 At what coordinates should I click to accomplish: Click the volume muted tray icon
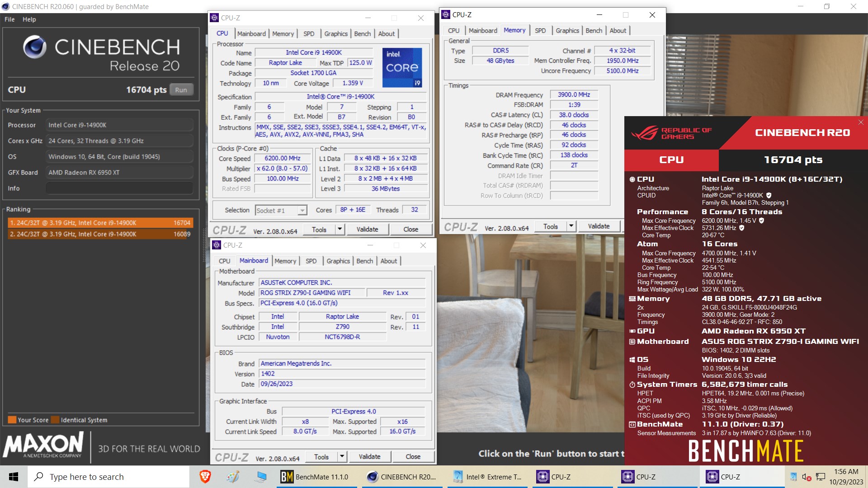coord(807,477)
